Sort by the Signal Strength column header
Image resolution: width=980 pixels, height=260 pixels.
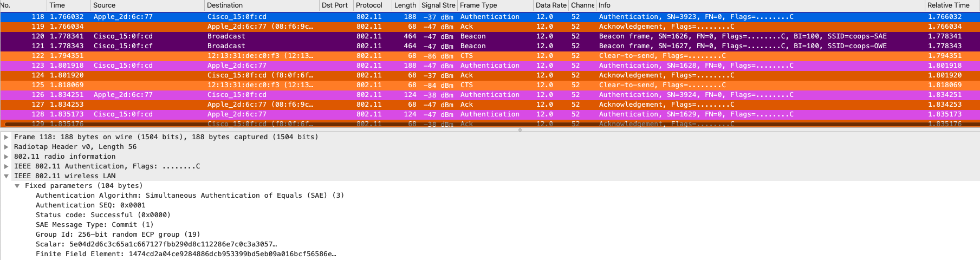coord(438,5)
